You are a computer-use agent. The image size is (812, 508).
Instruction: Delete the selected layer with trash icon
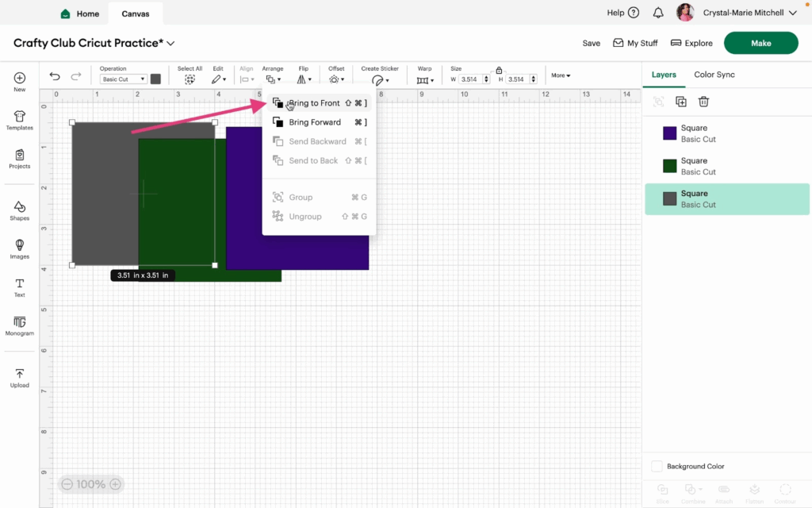point(703,102)
